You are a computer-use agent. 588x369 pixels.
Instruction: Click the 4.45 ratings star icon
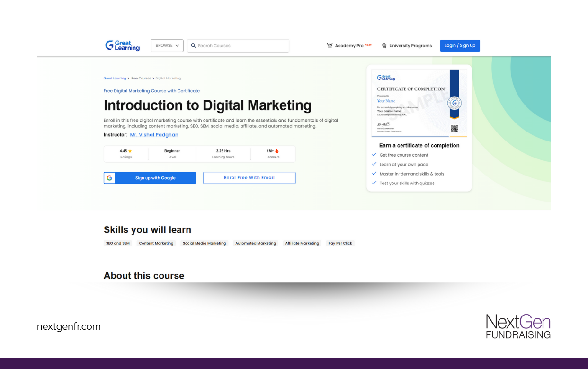coord(130,151)
